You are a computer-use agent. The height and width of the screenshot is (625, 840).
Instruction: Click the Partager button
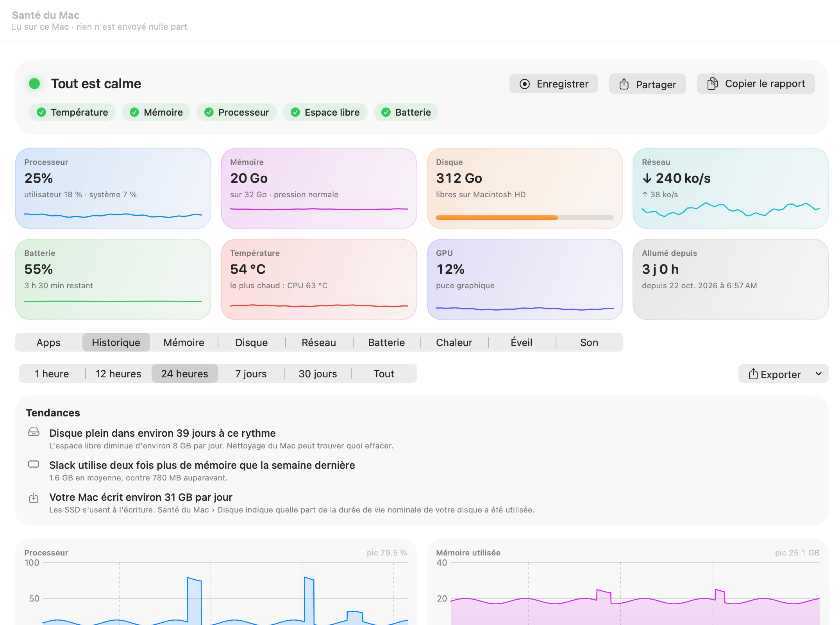click(647, 84)
